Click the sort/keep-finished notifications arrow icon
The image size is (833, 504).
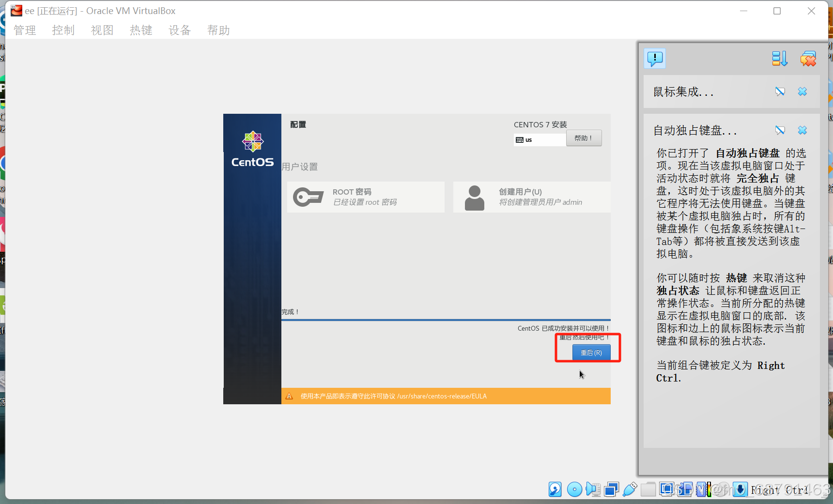point(780,59)
